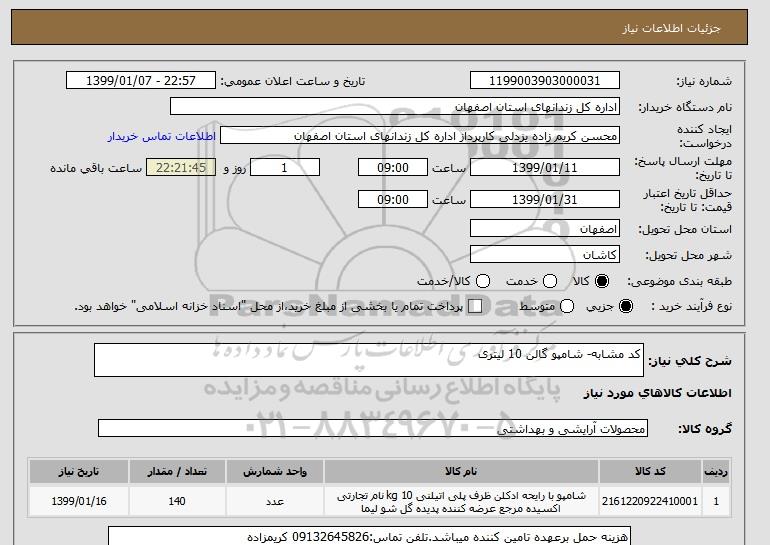Screen dimensions: 770x545
Task: Click the تعداد / مقدار column header
Action: [x=177, y=471]
